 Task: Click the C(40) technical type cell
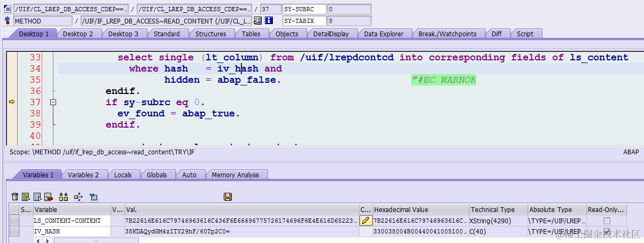coord(498,231)
